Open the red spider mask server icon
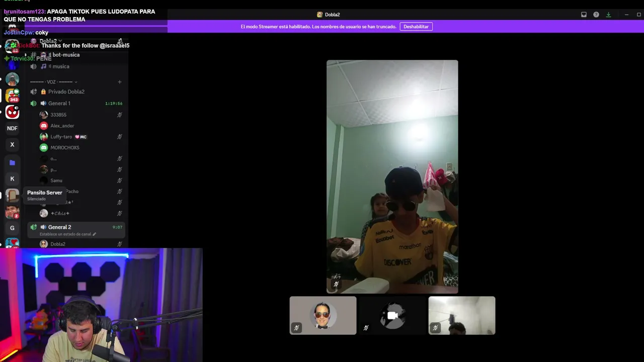This screenshot has height=362, width=644. coord(12,112)
